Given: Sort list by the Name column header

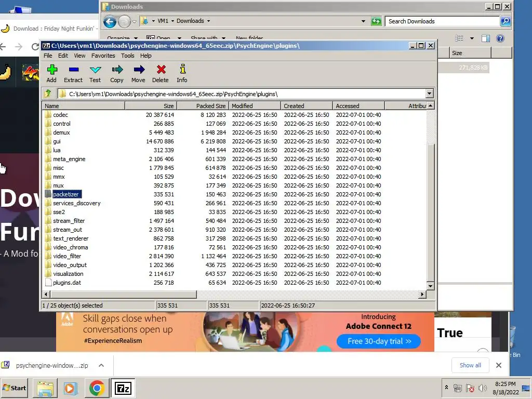Looking at the screenshot, I should (84, 106).
